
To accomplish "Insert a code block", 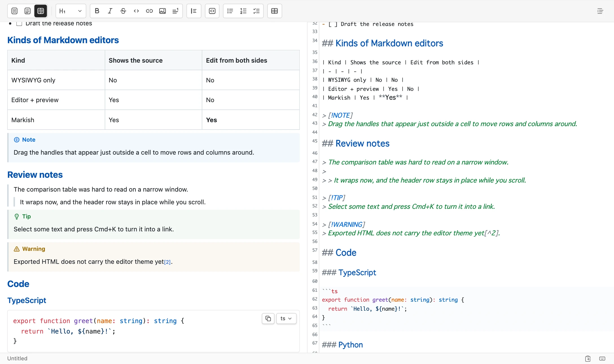I will click(212, 11).
